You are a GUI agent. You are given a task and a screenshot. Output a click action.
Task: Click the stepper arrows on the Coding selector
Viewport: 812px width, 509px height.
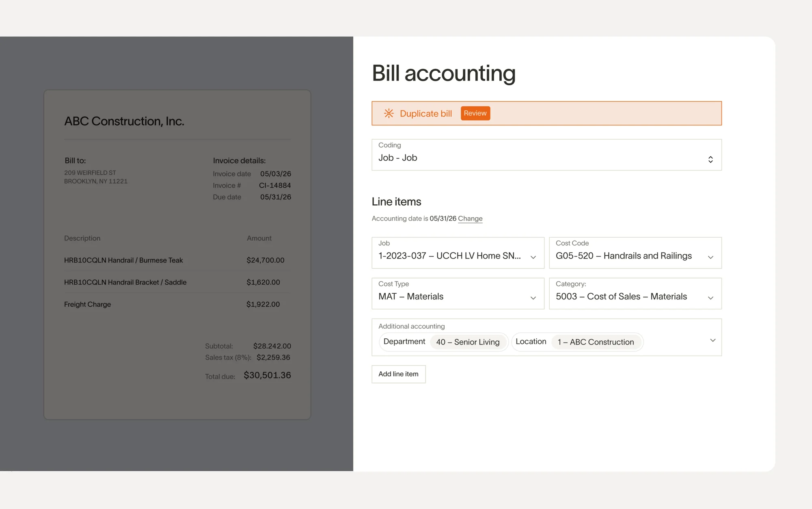(x=710, y=159)
